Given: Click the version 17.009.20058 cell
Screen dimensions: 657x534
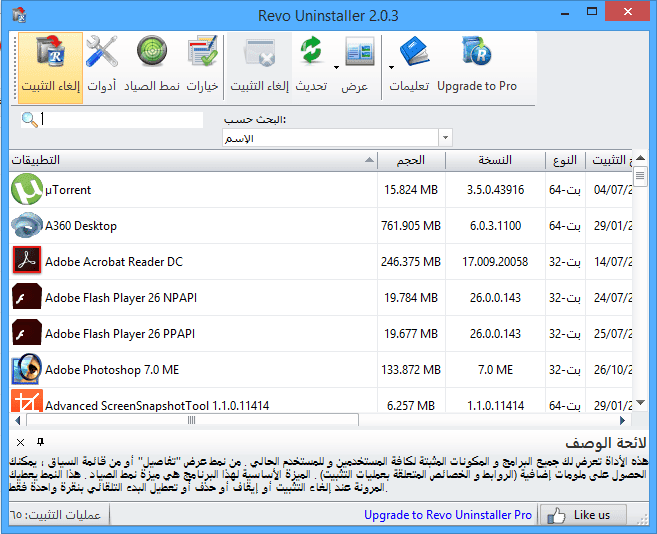Looking at the screenshot, I should pyautogui.click(x=495, y=262).
